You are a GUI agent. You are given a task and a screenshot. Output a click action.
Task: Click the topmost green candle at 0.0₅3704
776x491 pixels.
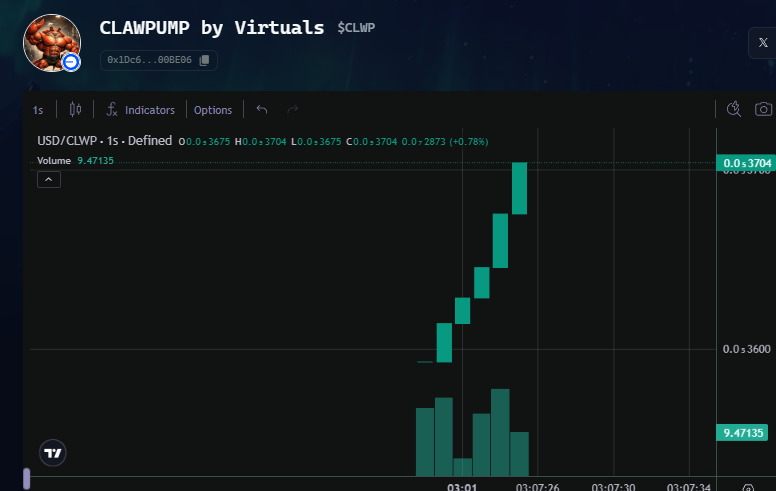[x=519, y=188]
